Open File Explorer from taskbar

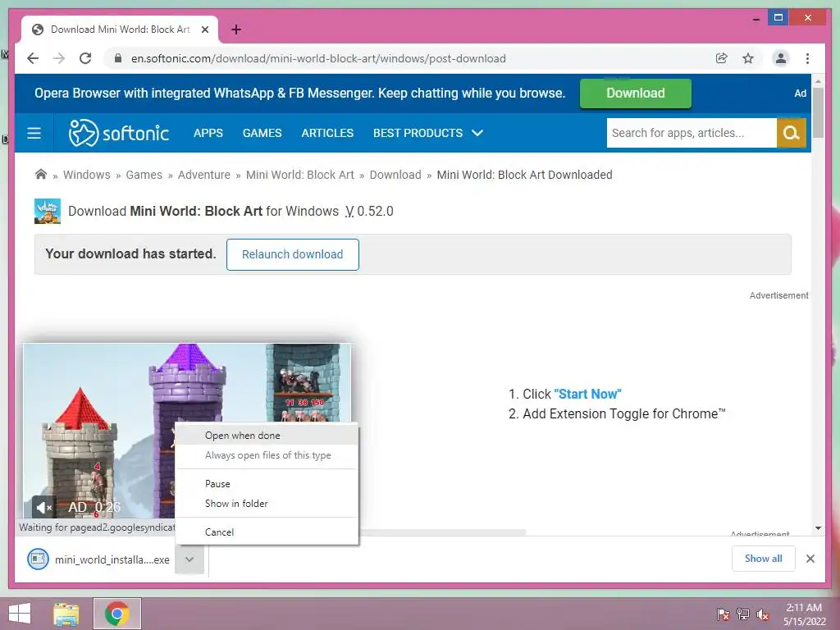[x=66, y=614]
